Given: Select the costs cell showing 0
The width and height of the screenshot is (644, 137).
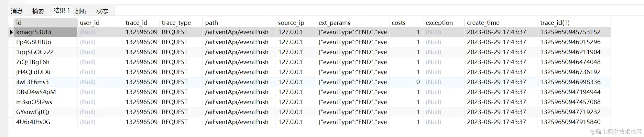Looking at the screenshot, I should (406, 82).
